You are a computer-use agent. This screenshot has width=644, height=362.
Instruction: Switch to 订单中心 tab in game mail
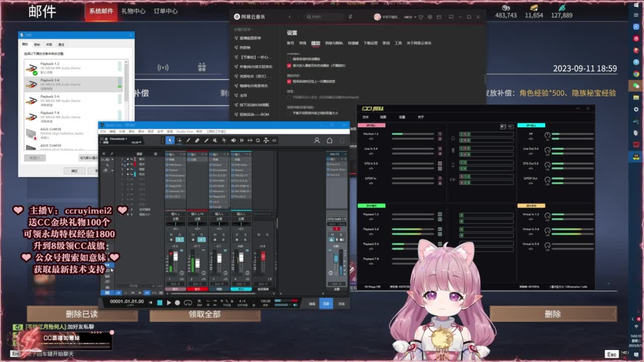pyautogui.click(x=166, y=11)
